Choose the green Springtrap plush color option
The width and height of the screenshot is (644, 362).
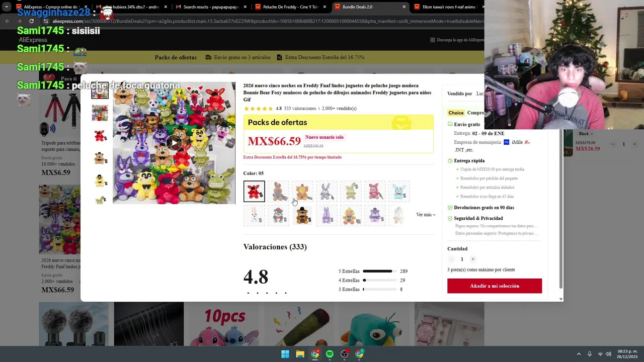click(x=351, y=192)
